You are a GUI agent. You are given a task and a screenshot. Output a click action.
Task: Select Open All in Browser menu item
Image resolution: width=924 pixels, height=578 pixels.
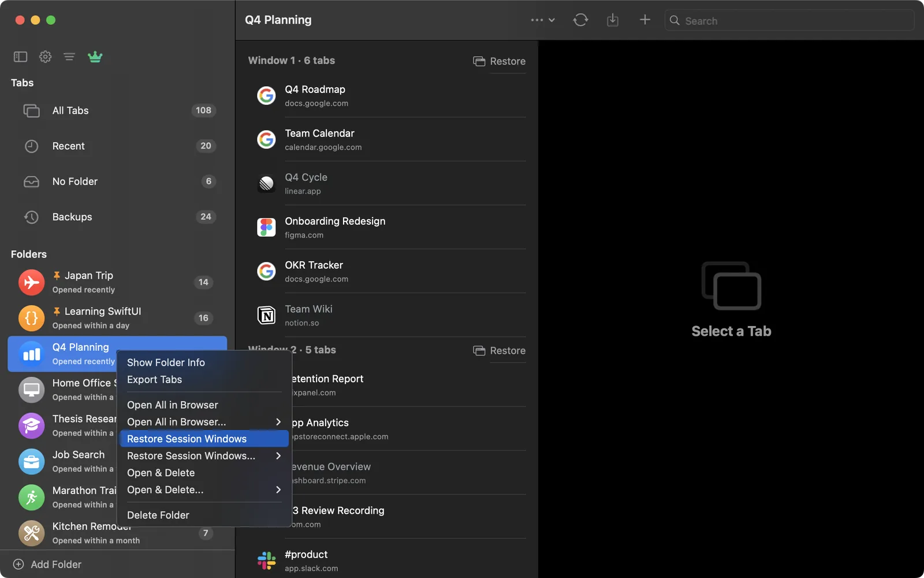pyautogui.click(x=204, y=405)
